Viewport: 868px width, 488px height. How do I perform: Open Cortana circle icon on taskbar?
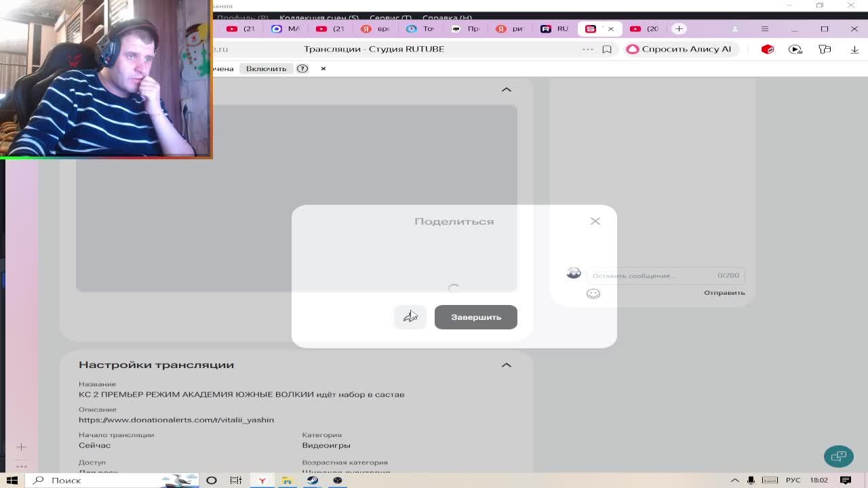click(x=212, y=480)
